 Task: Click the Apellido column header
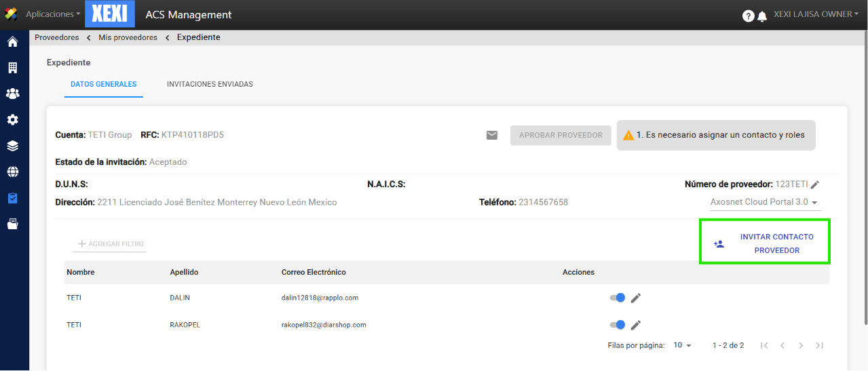[x=184, y=272]
